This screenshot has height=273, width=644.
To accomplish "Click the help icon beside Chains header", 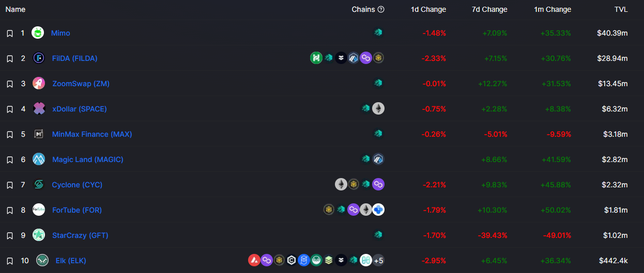I will pyautogui.click(x=381, y=9).
